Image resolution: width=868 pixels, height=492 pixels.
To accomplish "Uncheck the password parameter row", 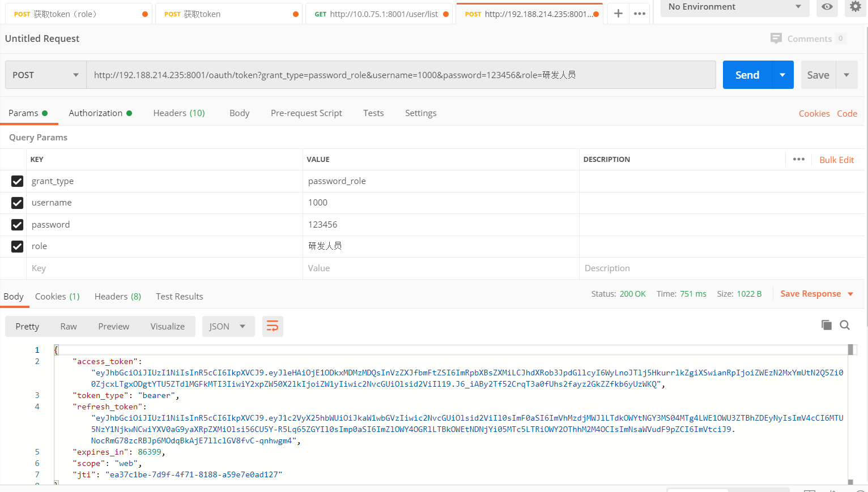I will click(18, 225).
